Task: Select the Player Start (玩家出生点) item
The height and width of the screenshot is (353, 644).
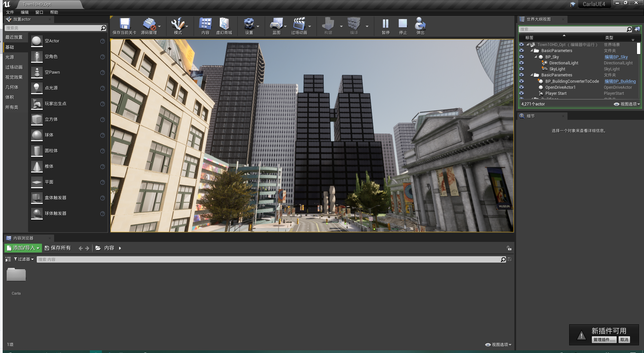Action: click(x=68, y=104)
